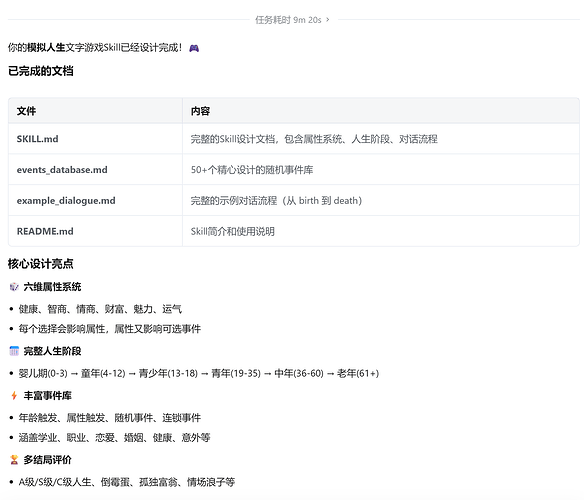Image resolution: width=584 pixels, height=500 pixels.
Task: Click the life-stage line starting with 婴儿期(0-3)
Action: 199,373
